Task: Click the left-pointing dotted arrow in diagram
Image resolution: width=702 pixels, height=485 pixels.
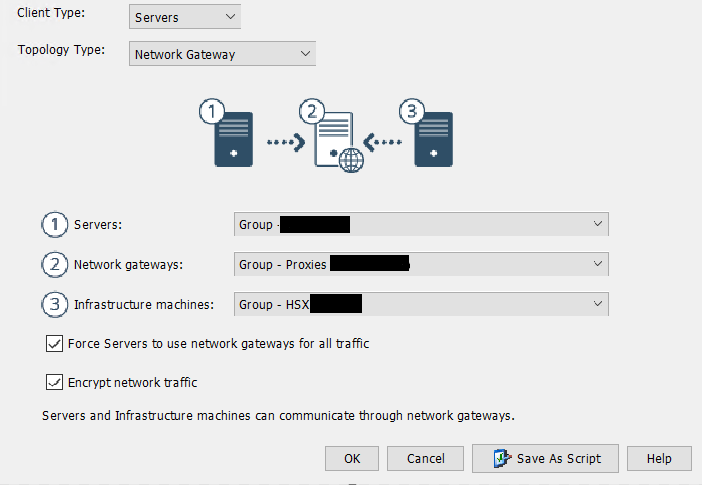Action: pos(382,142)
